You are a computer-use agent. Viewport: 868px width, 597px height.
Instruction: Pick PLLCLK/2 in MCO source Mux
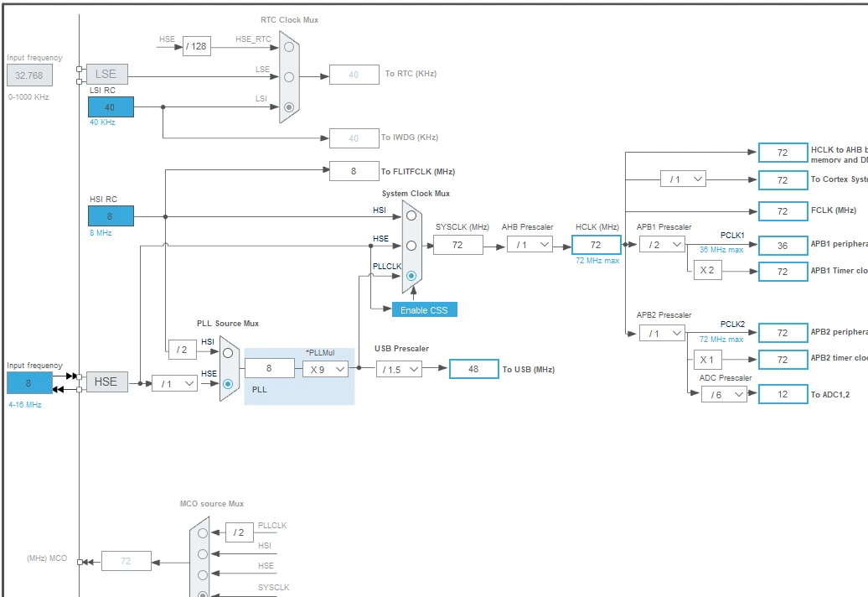click(x=203, y=532)
